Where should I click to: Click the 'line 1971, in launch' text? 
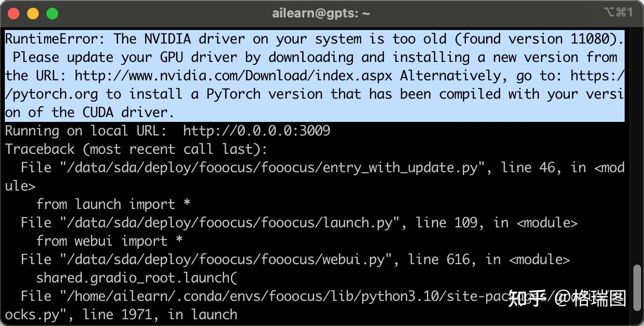[x=160, y=315]
